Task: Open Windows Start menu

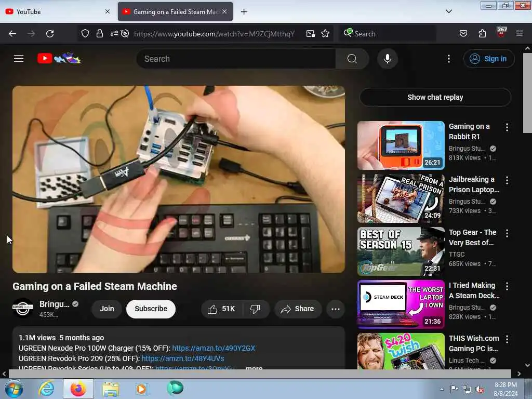Action: pos(14,389)
